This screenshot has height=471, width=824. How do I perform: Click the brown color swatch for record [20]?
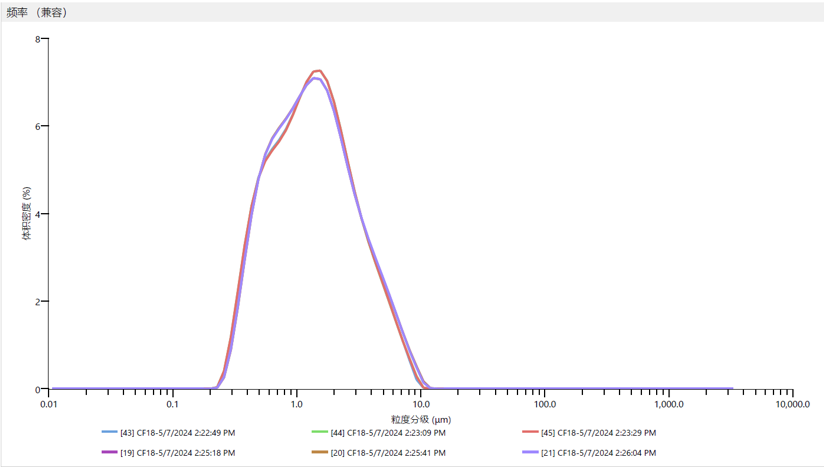320,452
